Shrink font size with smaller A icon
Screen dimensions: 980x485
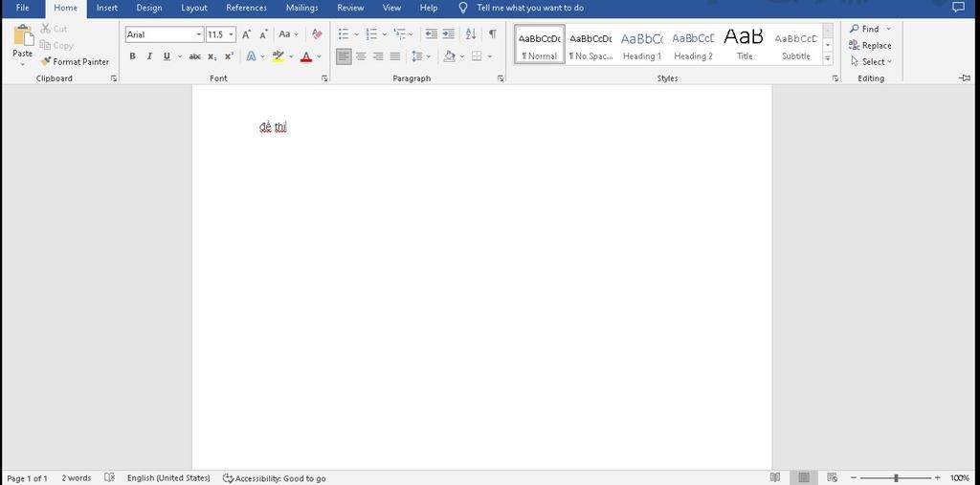coord(264,34)
